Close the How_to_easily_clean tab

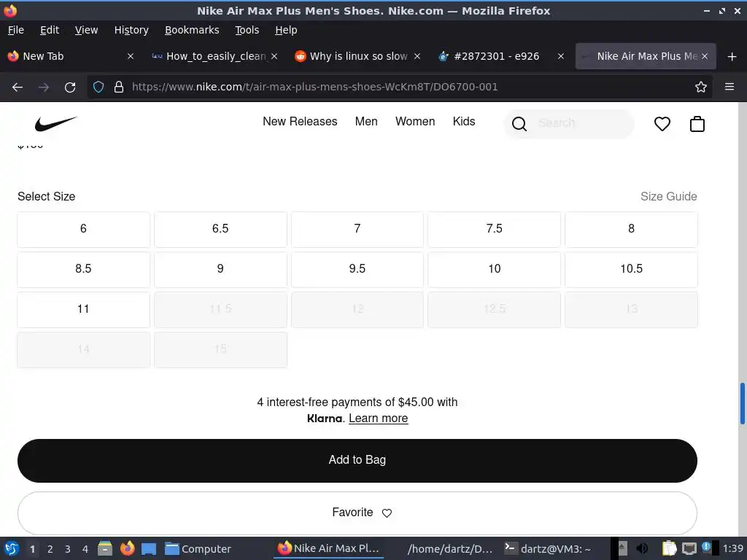click(274, 56)
